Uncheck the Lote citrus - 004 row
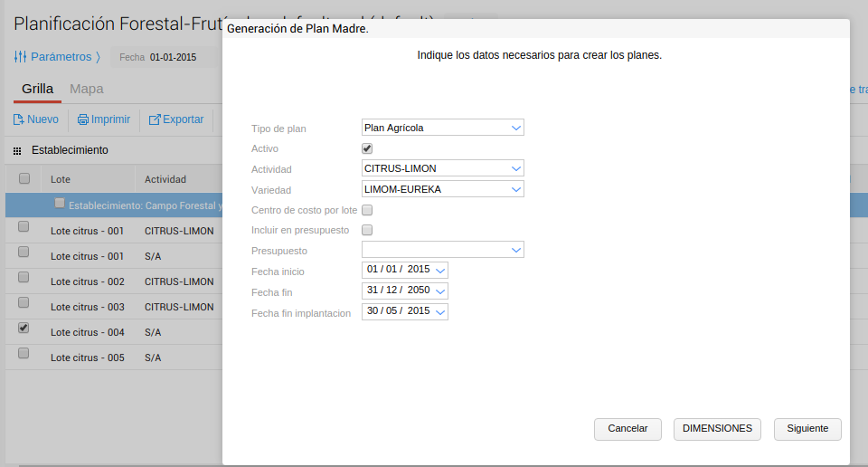868x467 pixels. click(24, 328)
